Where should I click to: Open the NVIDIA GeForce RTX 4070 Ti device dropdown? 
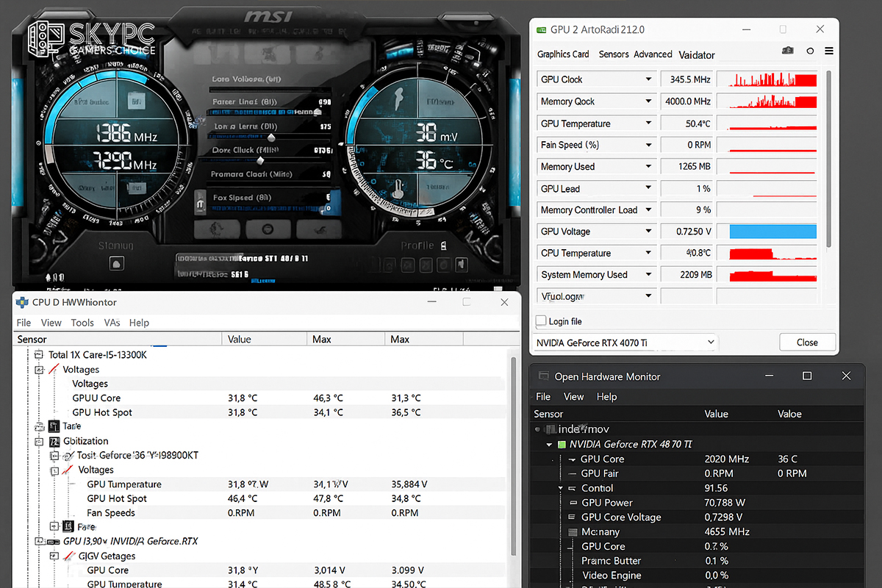tap(625, 343)
